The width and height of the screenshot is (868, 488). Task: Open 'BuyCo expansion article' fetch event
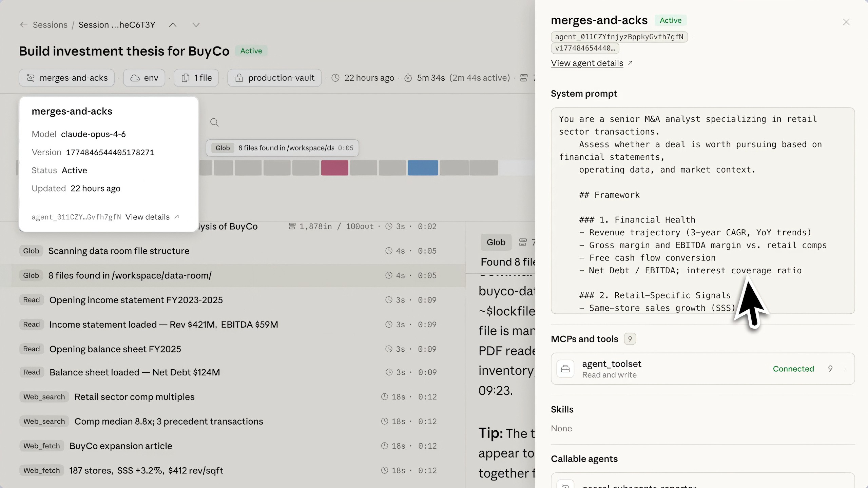[x=121, y=446]
